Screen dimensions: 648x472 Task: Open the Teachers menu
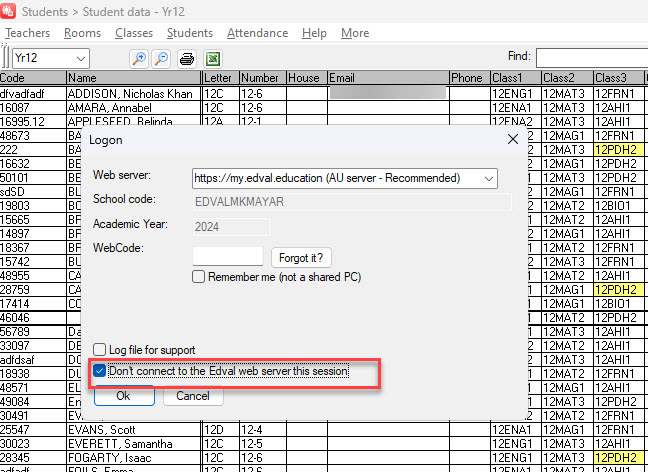pyautogui.click(x=27, y=33)
